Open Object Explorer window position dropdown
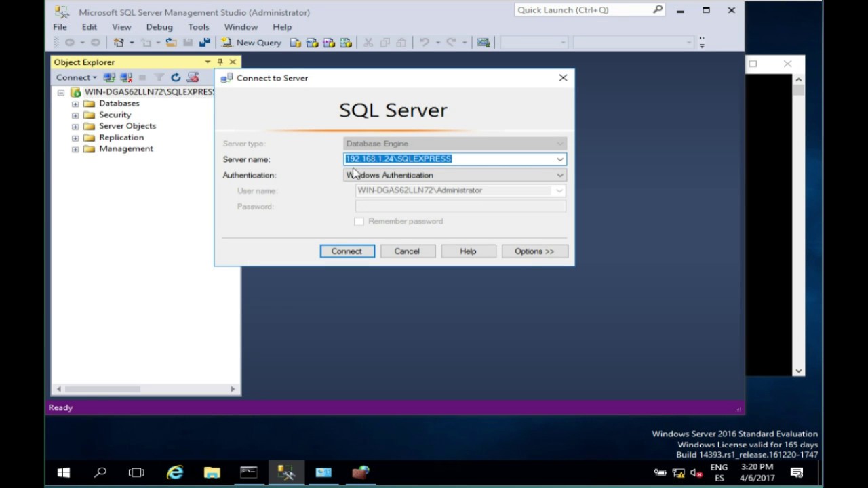 coord(208,62)
